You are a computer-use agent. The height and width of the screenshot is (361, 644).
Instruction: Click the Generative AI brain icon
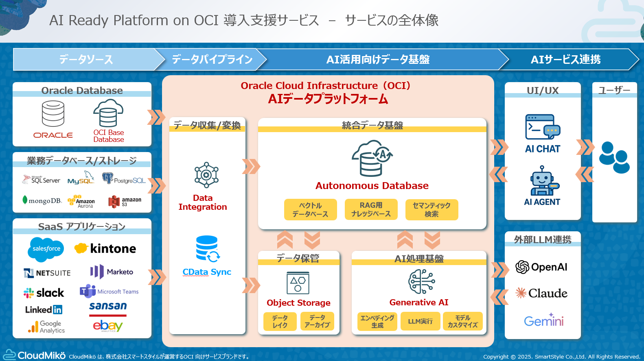point(422,281)
